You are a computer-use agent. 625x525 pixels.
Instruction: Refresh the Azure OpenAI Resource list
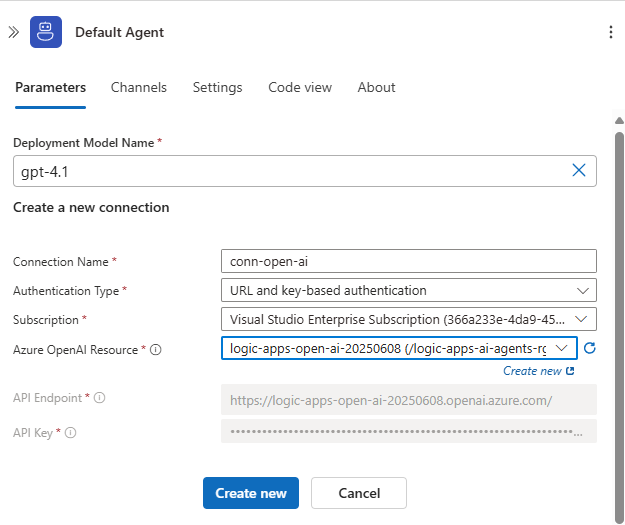[590, 348]
